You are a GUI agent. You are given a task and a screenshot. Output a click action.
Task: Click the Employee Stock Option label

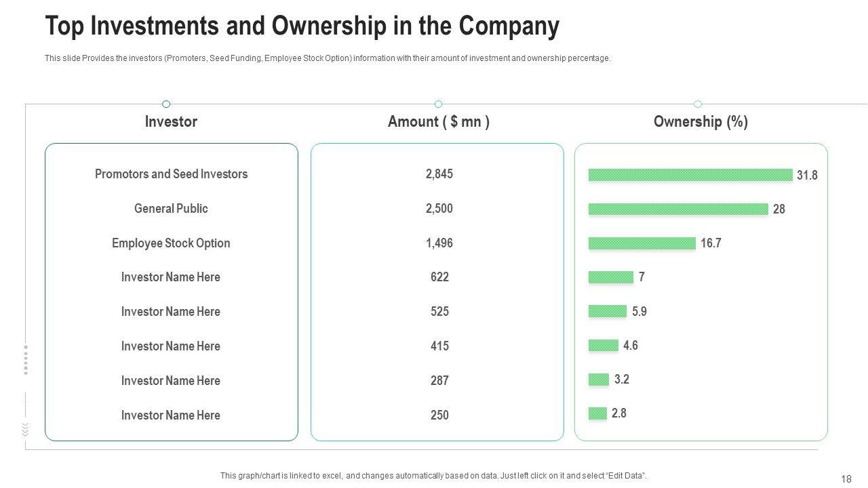(x=171, y=243)
